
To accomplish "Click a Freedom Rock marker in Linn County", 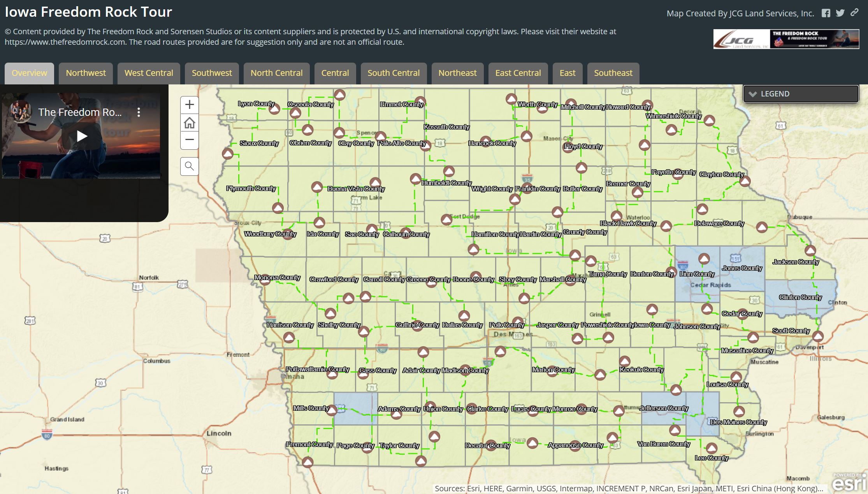I will [702, 259].
